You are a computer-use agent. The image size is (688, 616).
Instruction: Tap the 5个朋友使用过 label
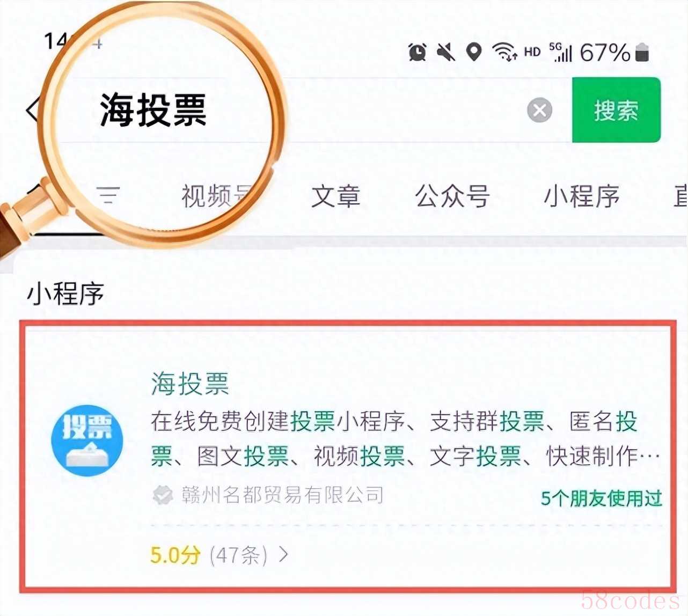[x=601, y=498]
